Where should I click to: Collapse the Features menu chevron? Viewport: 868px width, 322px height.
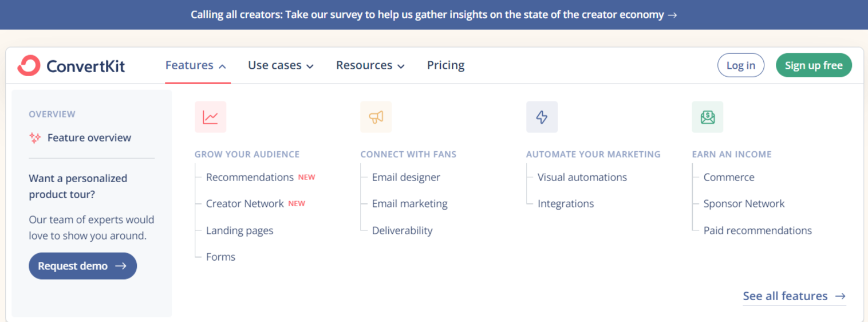coord(222,66)
